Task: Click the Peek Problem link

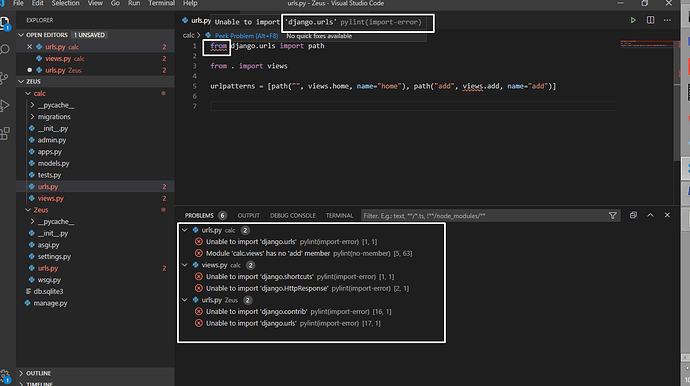Action: 246,36
